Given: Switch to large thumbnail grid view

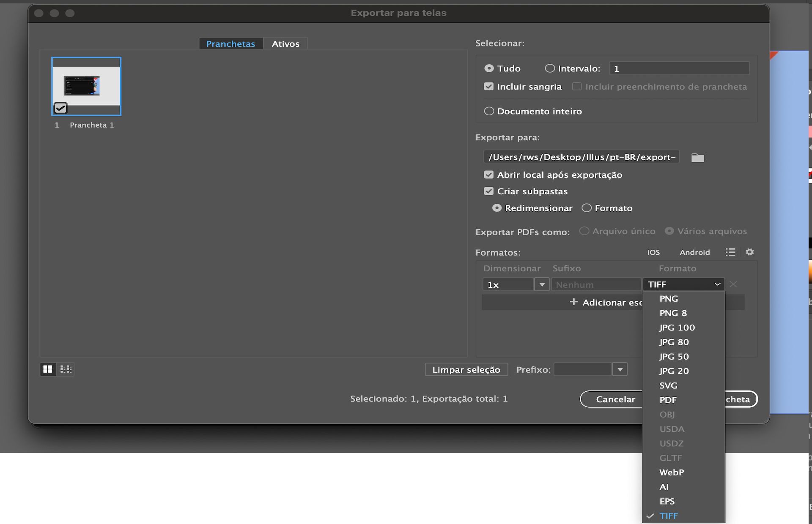Looking at the screenshot, I should 48,369.
